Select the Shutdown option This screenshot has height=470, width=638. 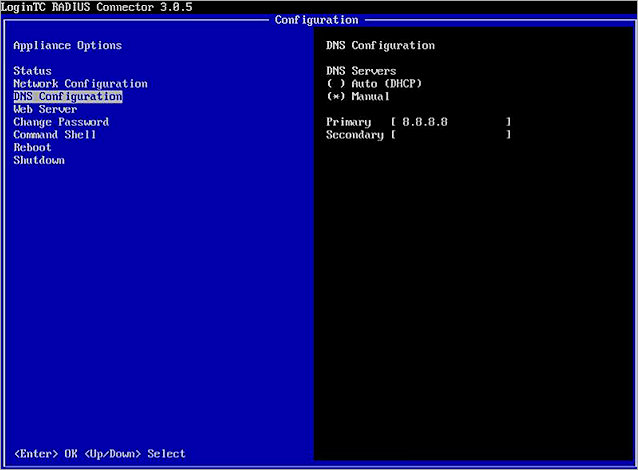pyautogui.click(x=39, y=160)
